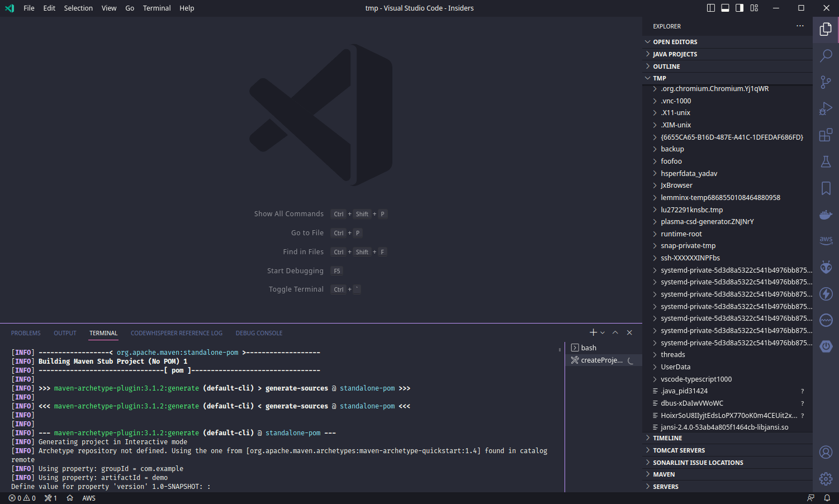
Task: Open the SonarLint wave icon
Action: (x=826, y=320)
